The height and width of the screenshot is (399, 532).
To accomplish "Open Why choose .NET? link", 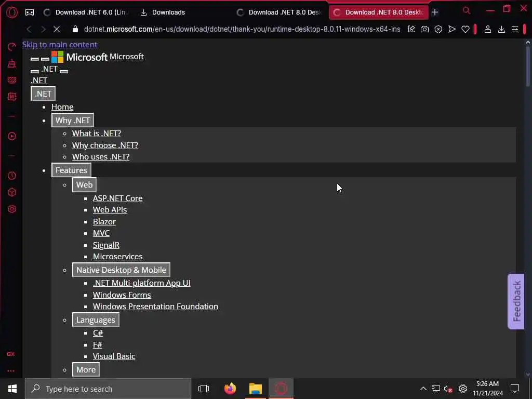I will point(105,145).
